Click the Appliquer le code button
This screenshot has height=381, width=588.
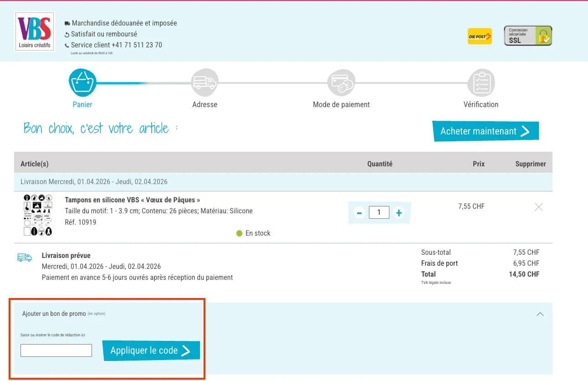[151, 350]
